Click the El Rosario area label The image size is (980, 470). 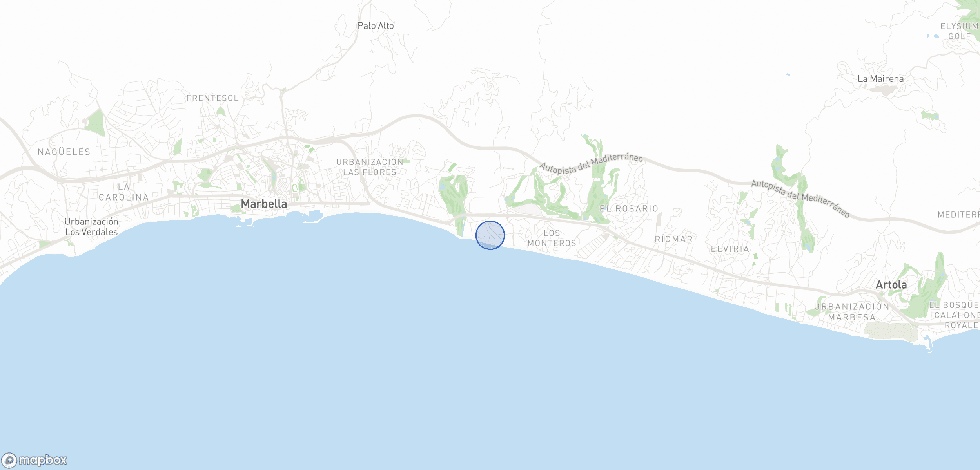[x=629, y=209]
